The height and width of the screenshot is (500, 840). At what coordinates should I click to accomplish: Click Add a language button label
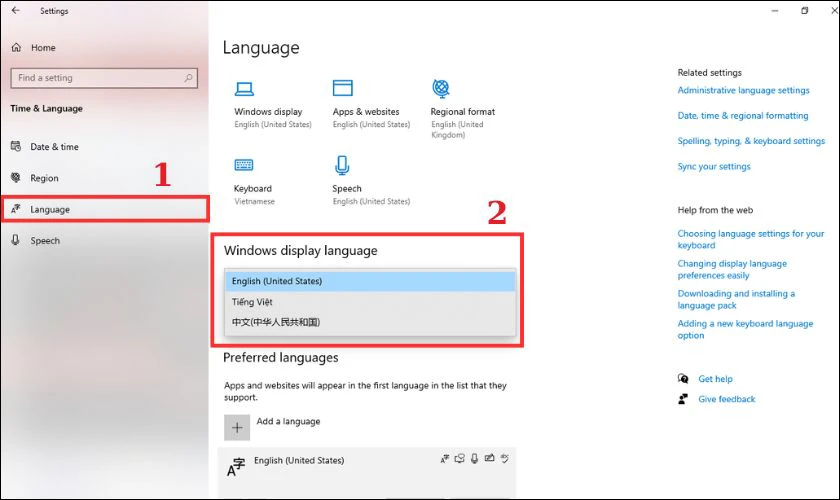click(288, 421)
